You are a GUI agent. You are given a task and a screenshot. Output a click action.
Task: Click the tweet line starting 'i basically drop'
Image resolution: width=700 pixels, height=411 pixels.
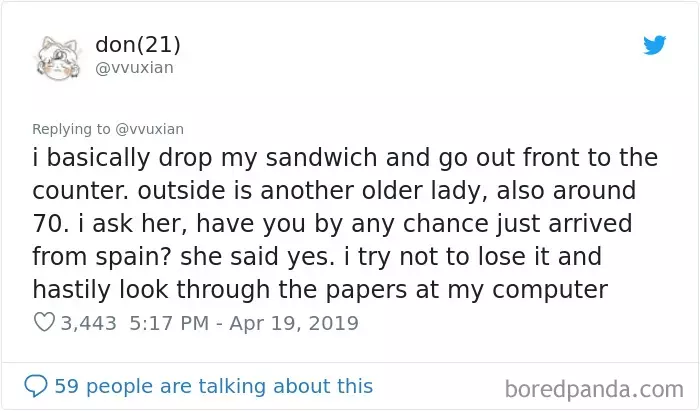(345, 158)
